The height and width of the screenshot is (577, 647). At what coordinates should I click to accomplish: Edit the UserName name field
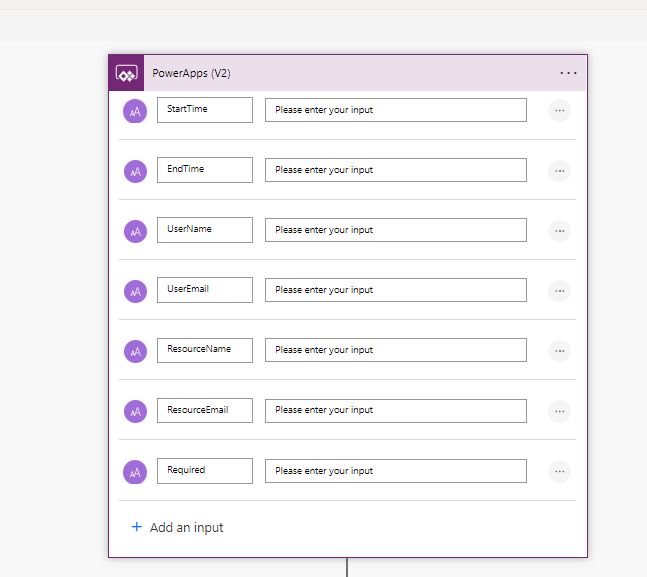pos(205,230)
